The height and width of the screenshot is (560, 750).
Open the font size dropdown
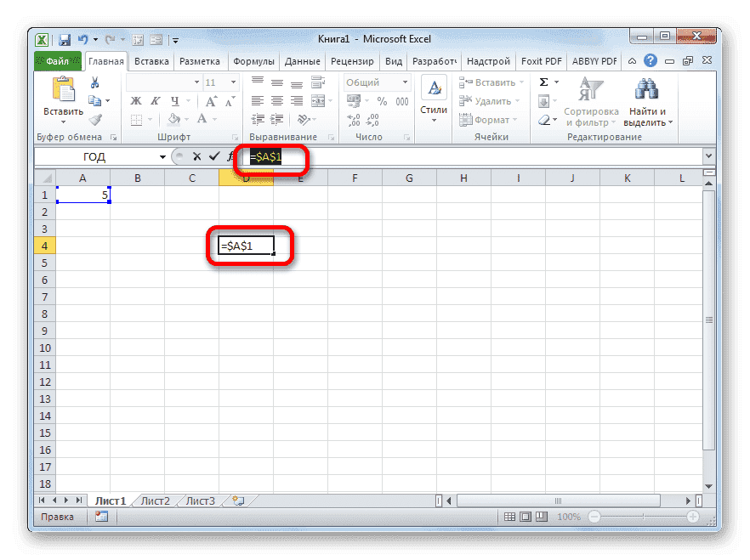[231, 82]
